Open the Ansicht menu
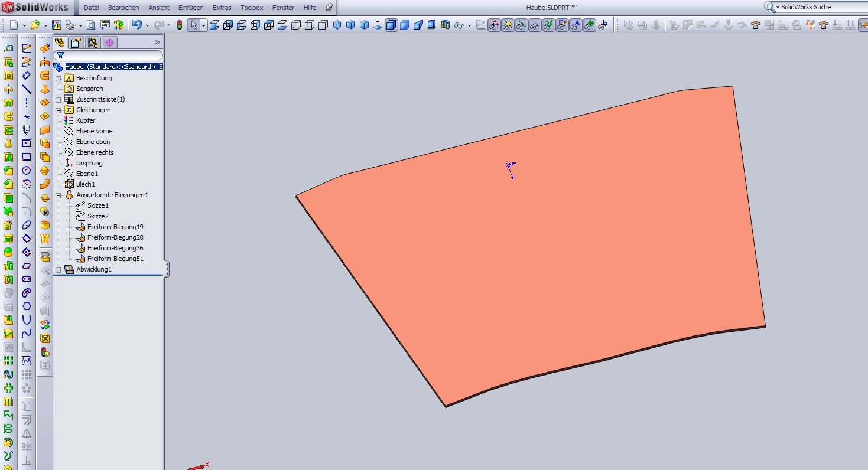The height and width of the screenshot is (470, 868). (x=158, y=8)
